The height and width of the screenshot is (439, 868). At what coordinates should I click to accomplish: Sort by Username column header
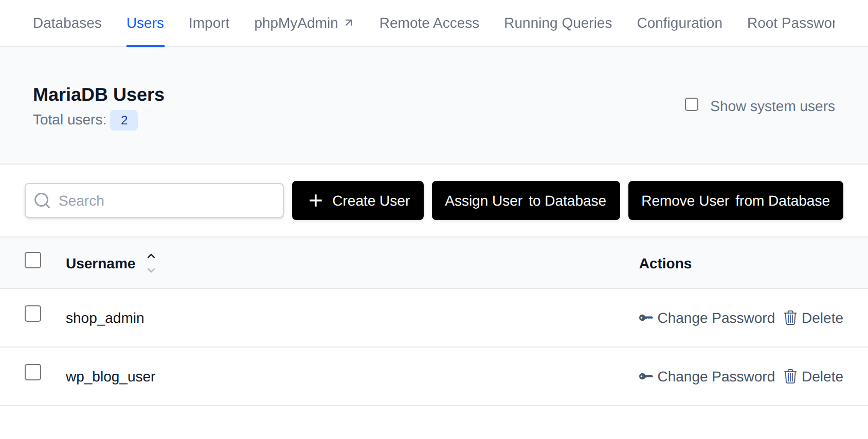click(101, 263)
